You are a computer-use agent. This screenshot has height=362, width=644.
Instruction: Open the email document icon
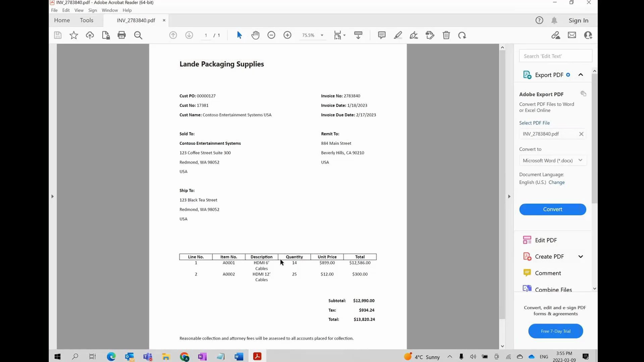[x=572, y=35]
